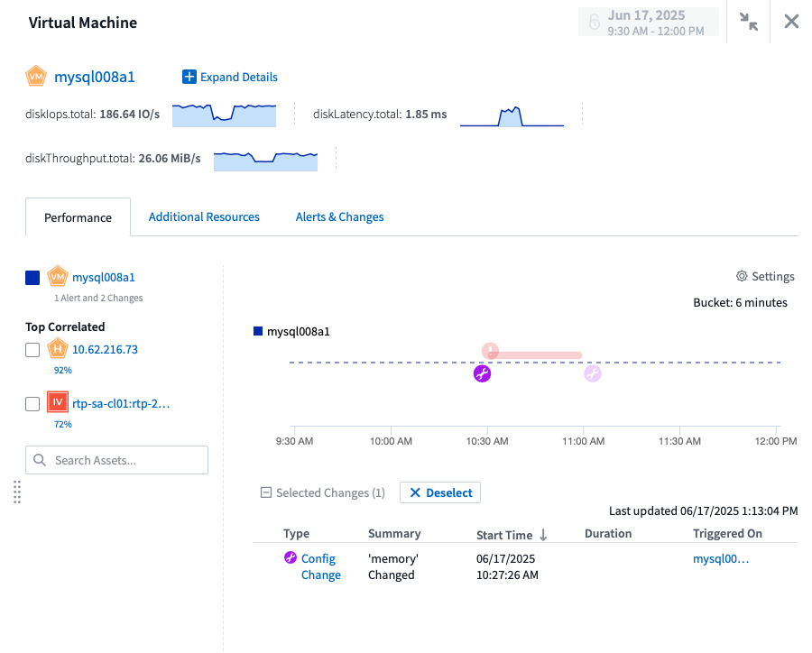
Task: Open the Config Change link in the table
Action: pos(318,566)
